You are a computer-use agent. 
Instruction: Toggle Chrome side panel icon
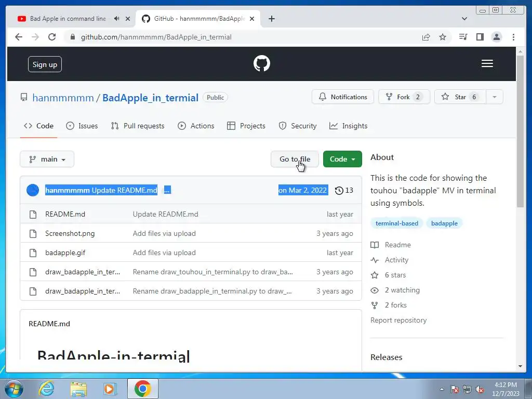coord(480,37)
